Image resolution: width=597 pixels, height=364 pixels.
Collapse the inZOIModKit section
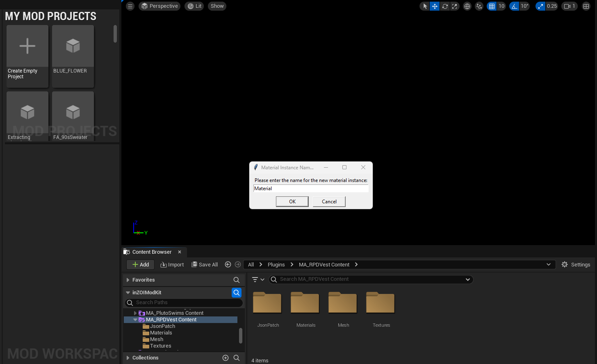click(128, 293)
